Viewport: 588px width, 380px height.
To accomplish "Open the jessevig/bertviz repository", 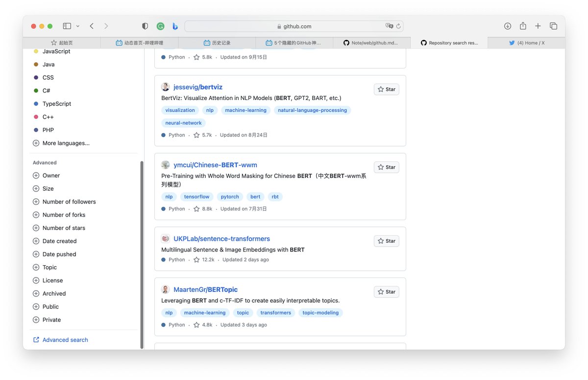I will [198, 87].
